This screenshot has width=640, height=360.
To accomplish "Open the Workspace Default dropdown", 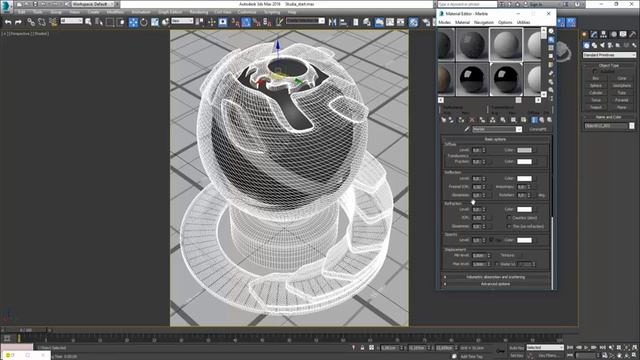I will (x=93, y=4).
